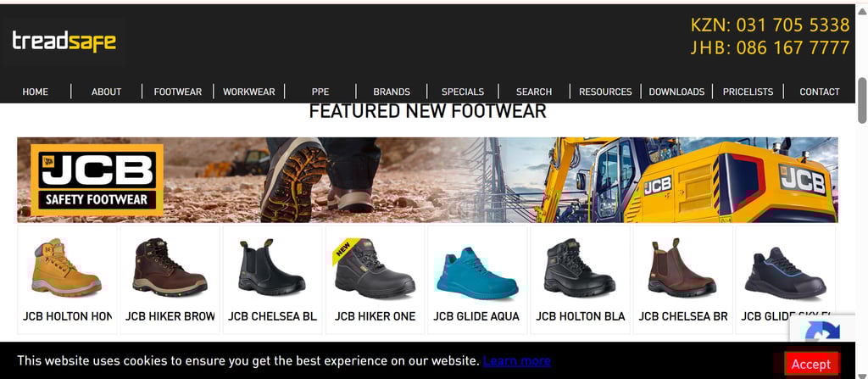Expand the PPE navigation menu
Viewport: 868px width, 379px height.
click(320, 92)
